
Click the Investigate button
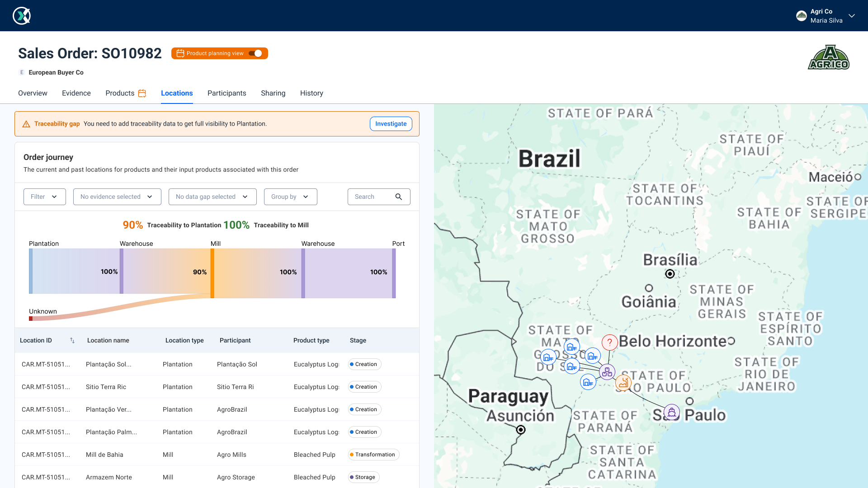tap(391, 124)
